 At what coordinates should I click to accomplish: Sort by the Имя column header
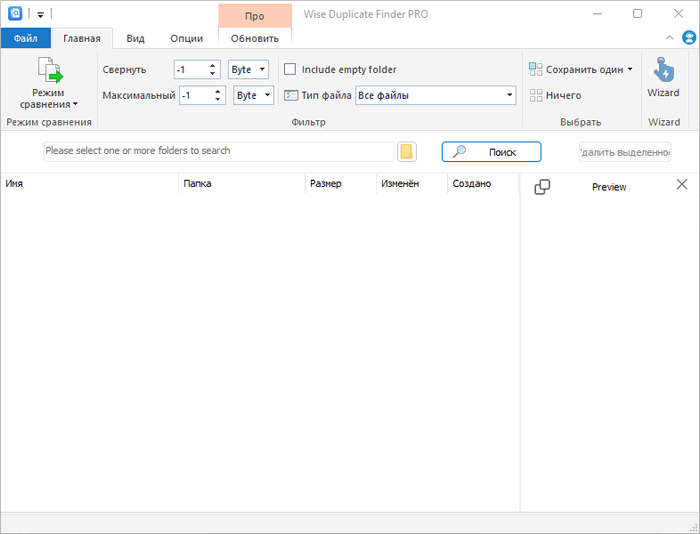tap(89, 184)
